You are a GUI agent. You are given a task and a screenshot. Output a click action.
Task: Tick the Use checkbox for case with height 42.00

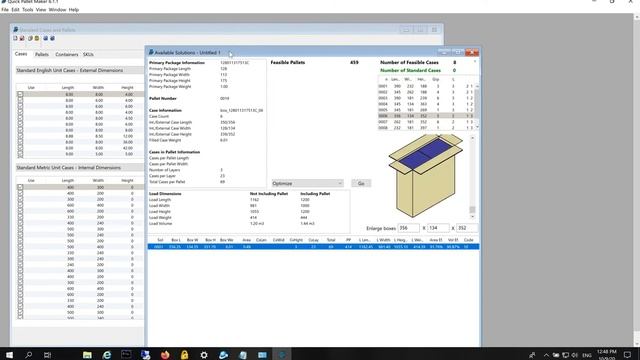point(20,148)
